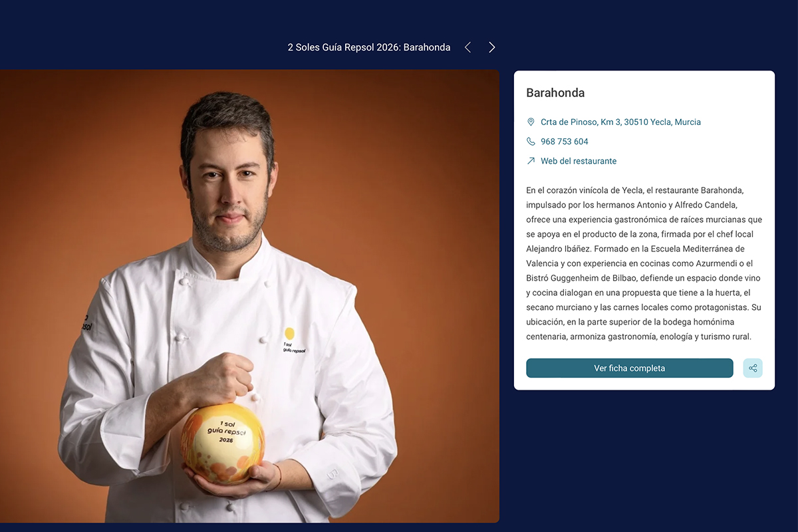
Task: Click the Ver ficha completa button
Action: click(630, 368)
